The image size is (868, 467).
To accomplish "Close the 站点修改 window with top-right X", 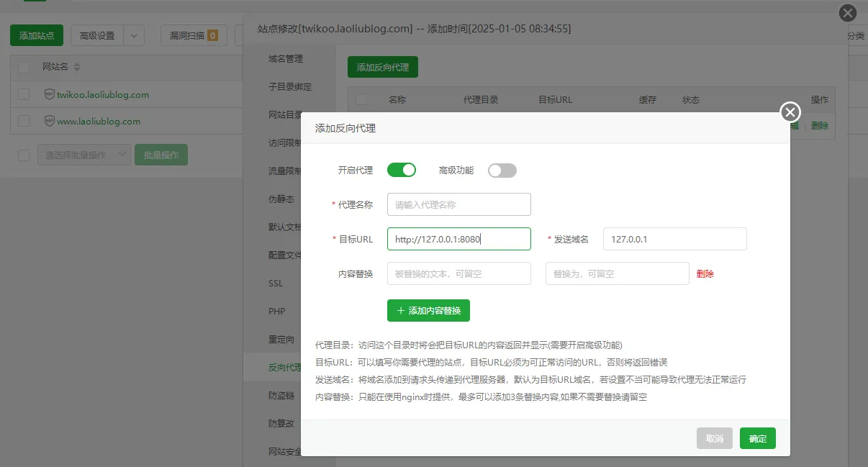I will click(848, 13).
